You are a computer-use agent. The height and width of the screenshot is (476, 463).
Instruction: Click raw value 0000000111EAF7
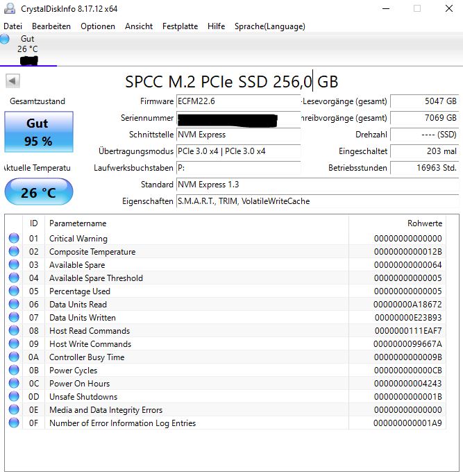(408, 331)
